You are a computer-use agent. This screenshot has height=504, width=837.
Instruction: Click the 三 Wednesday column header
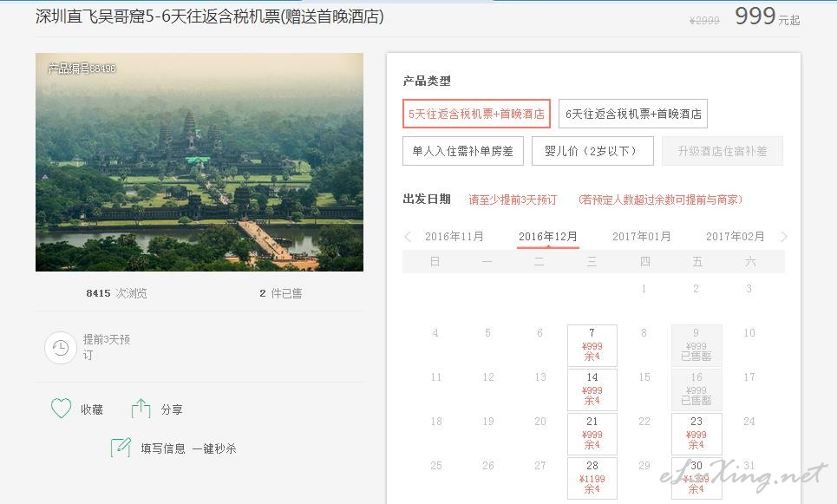592,262
